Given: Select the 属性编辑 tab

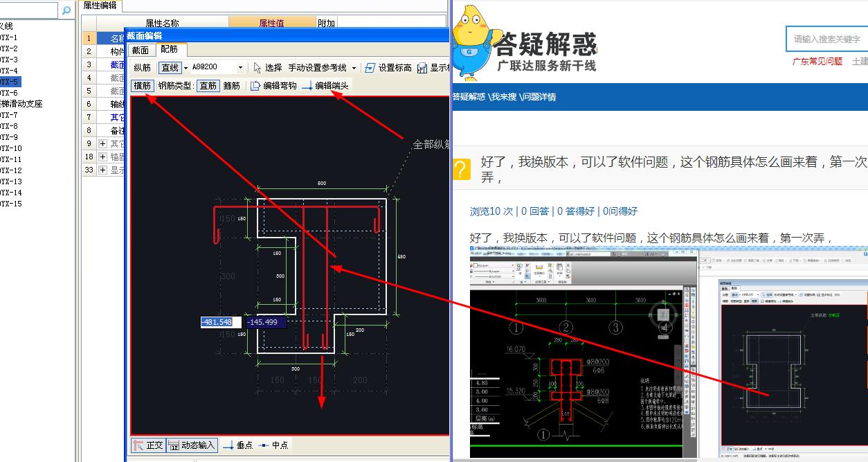Looking at the screenshot, I should (x=100, y=6).
